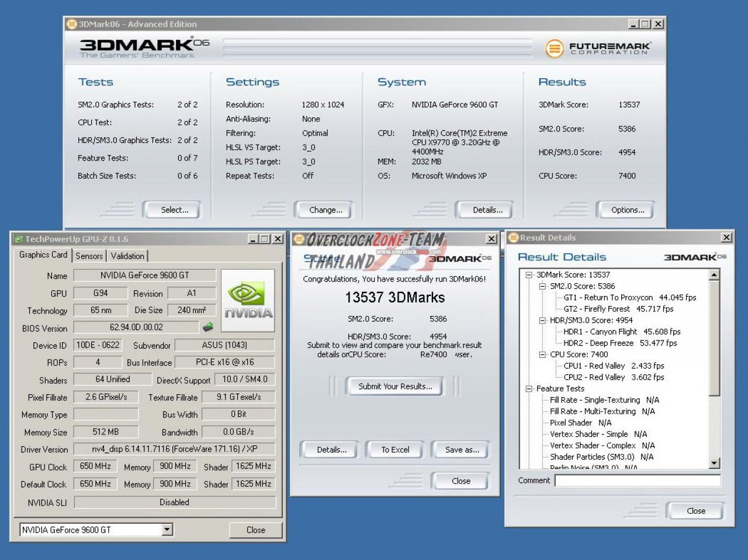Image resolution: width=748 pixels, height=560 pixels.
Task: Select HDR2 - Deep Freeze result
Action: [x=620, y=343]
